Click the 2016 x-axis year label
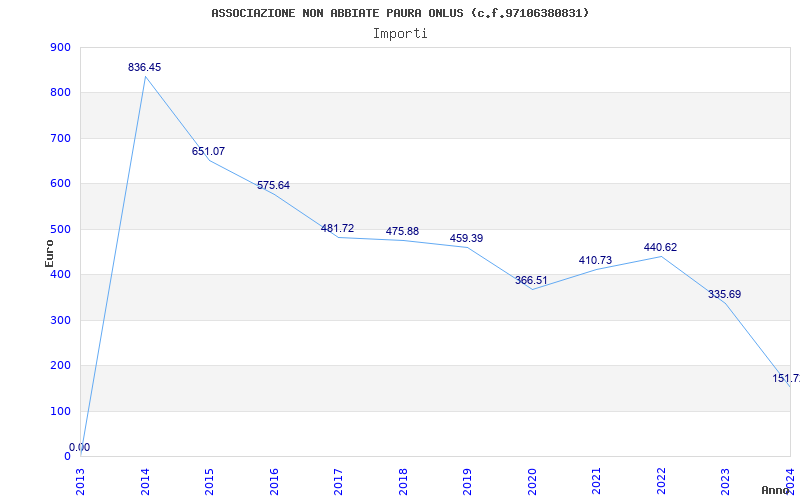Screen dimensions: 800x500 coord(274,481)
